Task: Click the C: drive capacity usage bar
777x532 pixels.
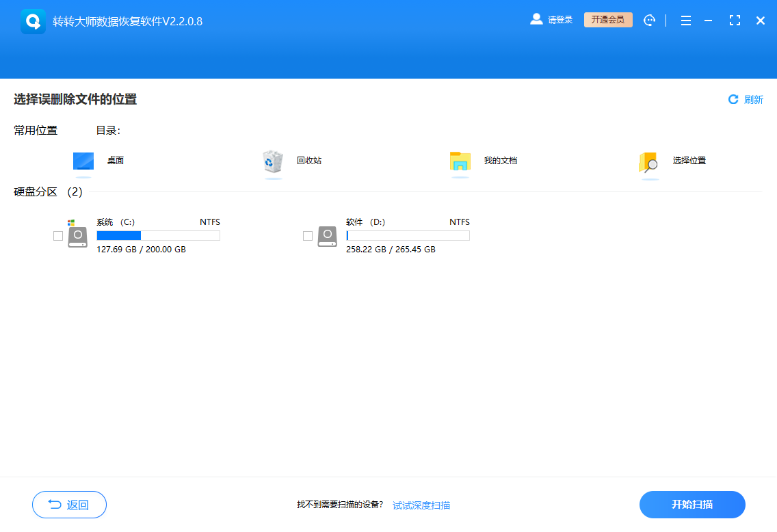Action: (x=158, y=235)
